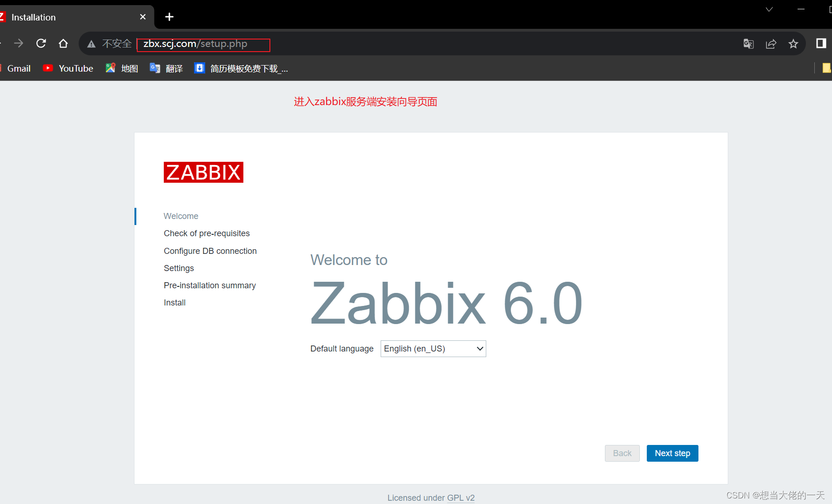The image size is (832, 504).
Task: Minimize the browser window
Action: click(801, 9)
